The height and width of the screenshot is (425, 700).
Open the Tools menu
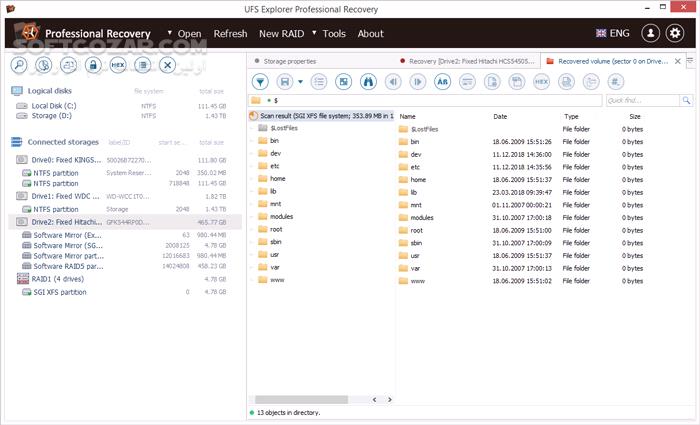[334, 34]
